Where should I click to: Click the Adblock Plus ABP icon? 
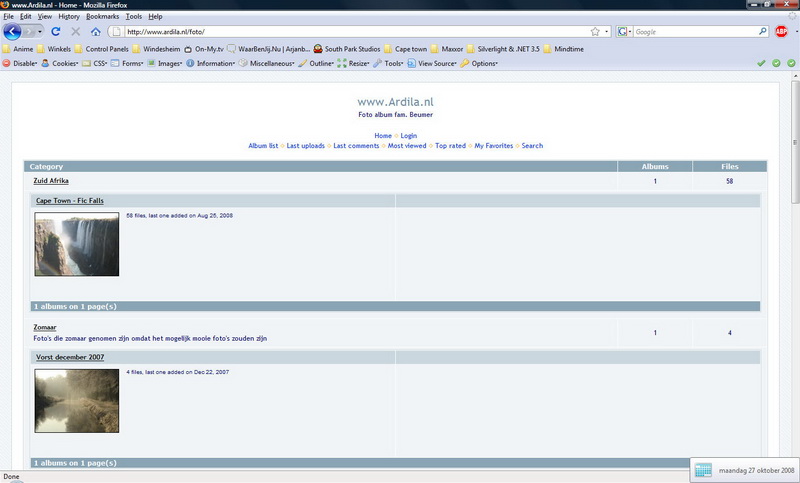click(781, 32)
